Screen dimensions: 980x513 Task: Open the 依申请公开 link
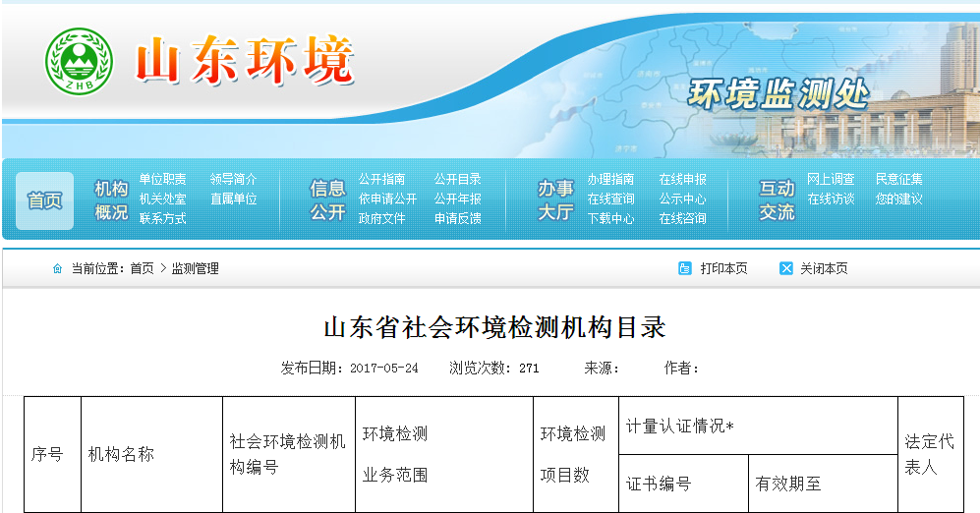coord(387,199)
